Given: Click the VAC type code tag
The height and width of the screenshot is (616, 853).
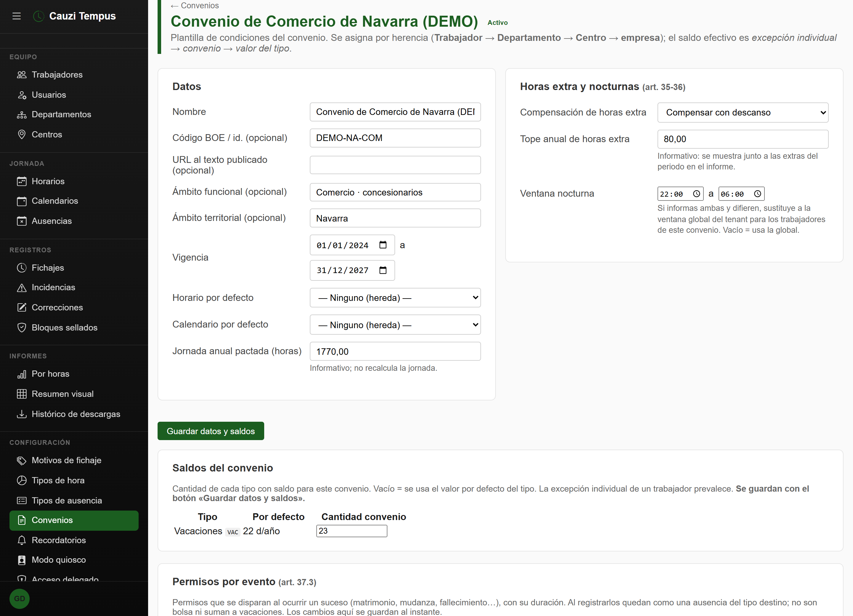Looking at the screenshot, I should point(233,532).
